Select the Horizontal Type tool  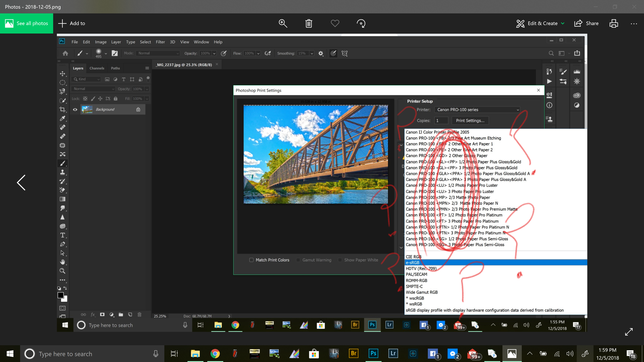click(x=62, y=235)
